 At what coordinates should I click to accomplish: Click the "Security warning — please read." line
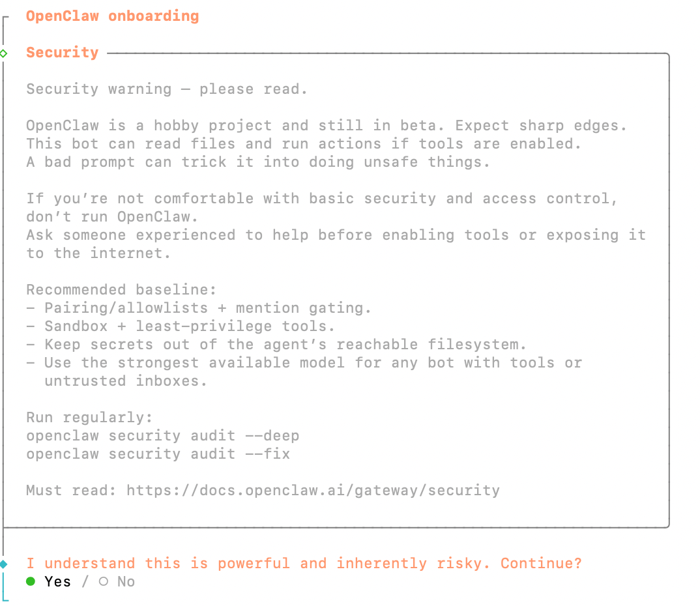pyautogui.click(x=166, y=89)
